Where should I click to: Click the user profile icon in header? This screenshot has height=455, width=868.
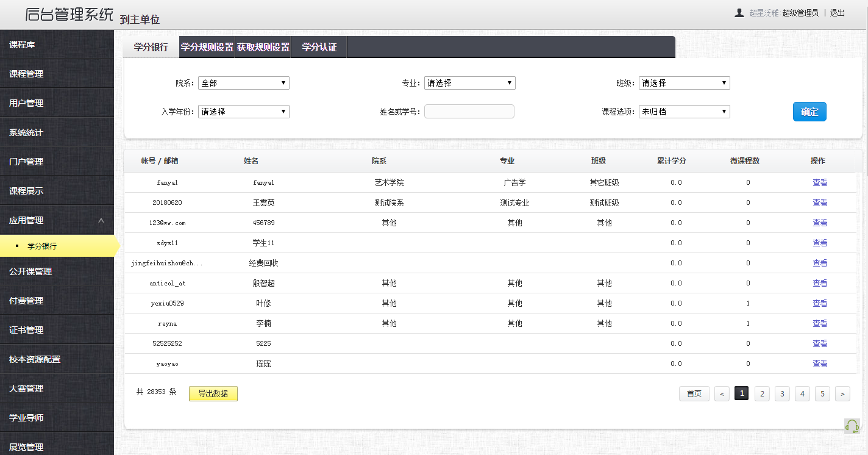[739, 13]
